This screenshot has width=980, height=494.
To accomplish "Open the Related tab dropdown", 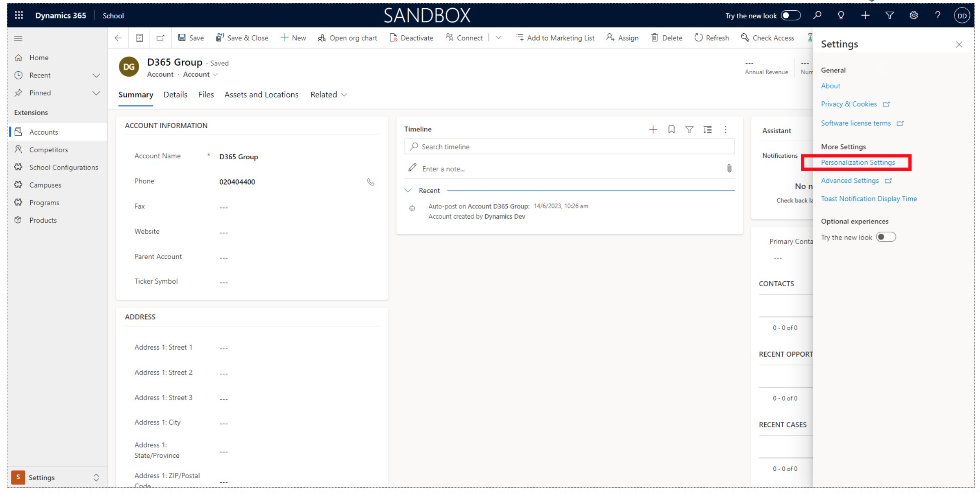I will pyautogui.click(x=329, y=94).
